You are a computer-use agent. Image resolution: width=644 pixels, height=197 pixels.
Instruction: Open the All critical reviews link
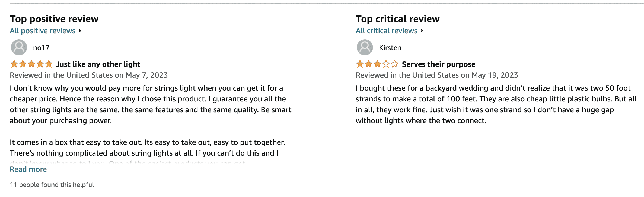click(x=386, y=31)
